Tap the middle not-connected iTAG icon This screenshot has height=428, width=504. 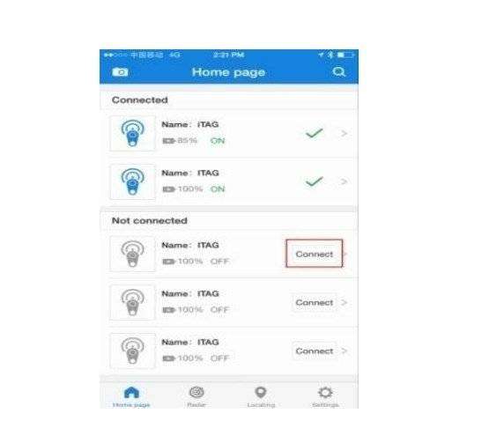[x=132, y=302]
